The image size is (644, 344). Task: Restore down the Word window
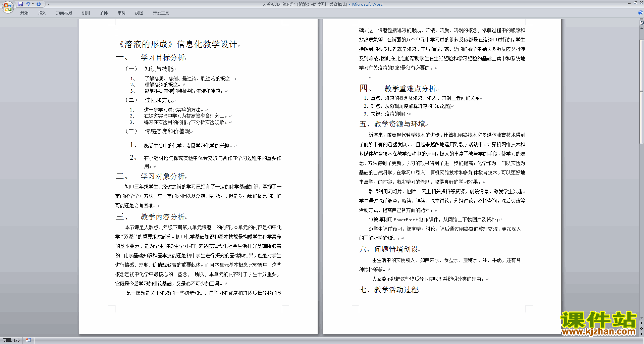coord(635,3)
